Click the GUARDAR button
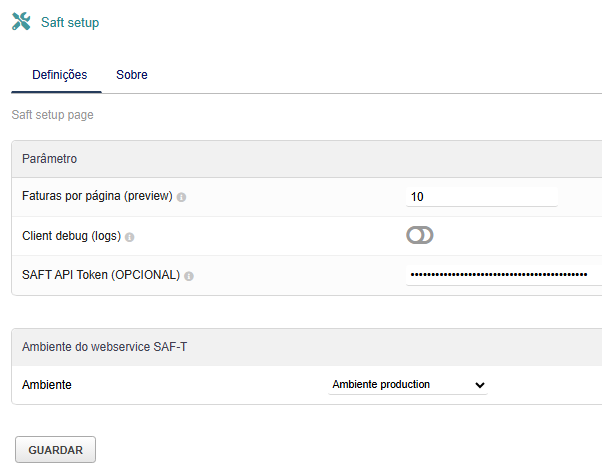The width and height of the screenshot is (602, 476). click(x=56, y=450)
